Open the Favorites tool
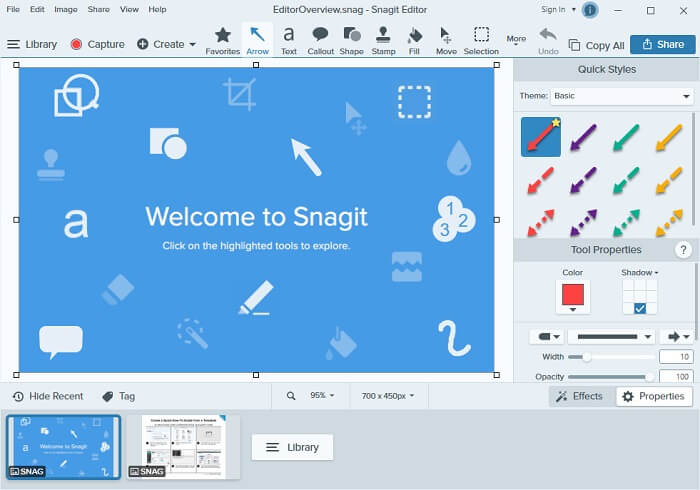 [x=222, y=41]
